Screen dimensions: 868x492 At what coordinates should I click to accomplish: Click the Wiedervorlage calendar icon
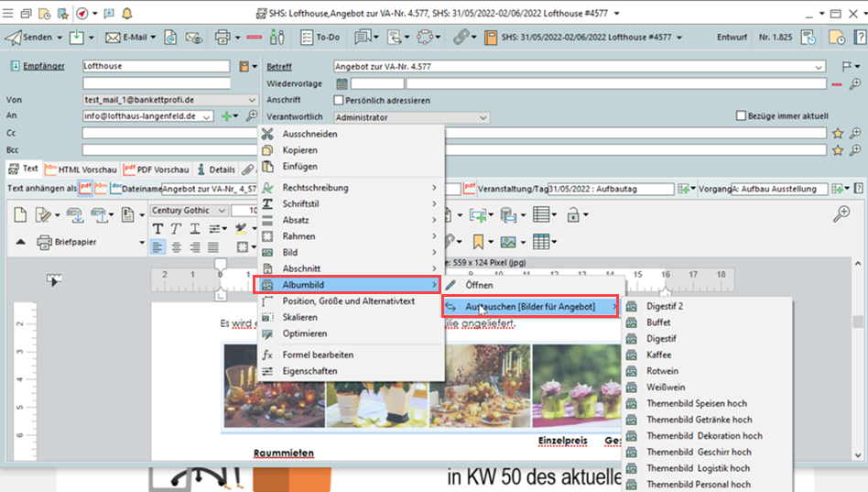(x=342, y=83)
